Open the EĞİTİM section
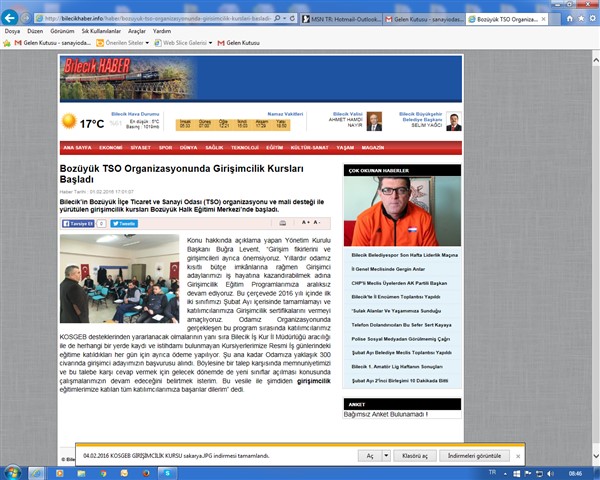The height and width of the screenshot is (480, 600). (274, 148)
